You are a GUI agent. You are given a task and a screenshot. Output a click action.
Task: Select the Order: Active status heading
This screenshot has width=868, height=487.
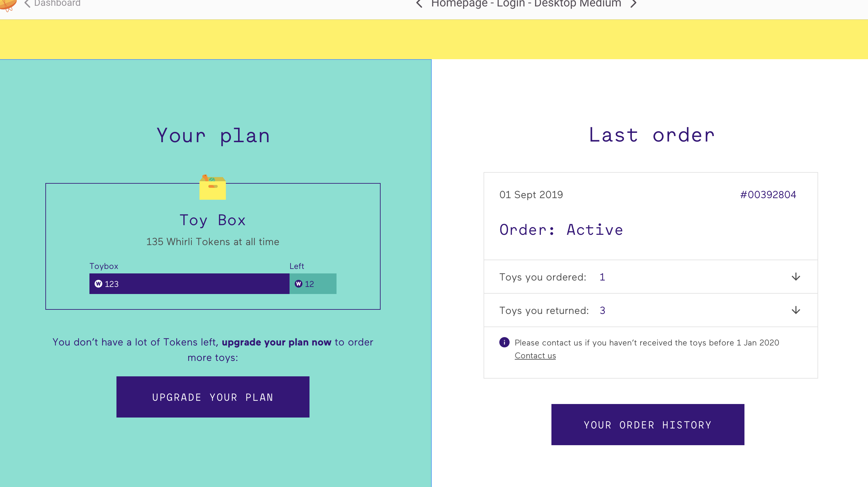click(x=561, y=230)
